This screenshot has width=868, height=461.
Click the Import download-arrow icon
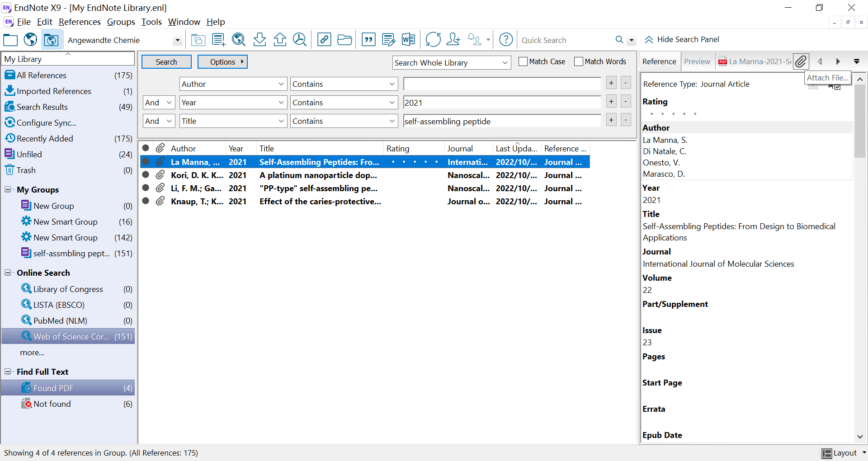pos(259,40)
